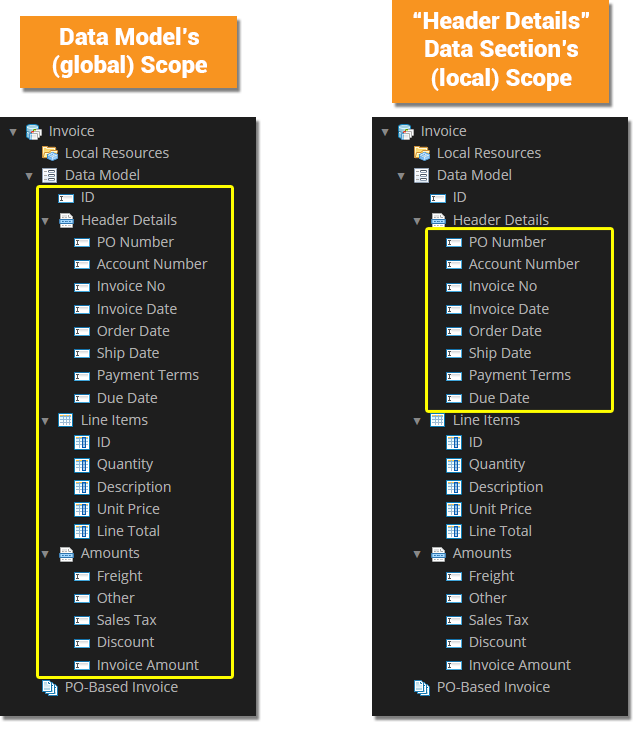Click PO-Based Invoice icon in left tree
The image size is (643, 730).
tap(50, 687)
